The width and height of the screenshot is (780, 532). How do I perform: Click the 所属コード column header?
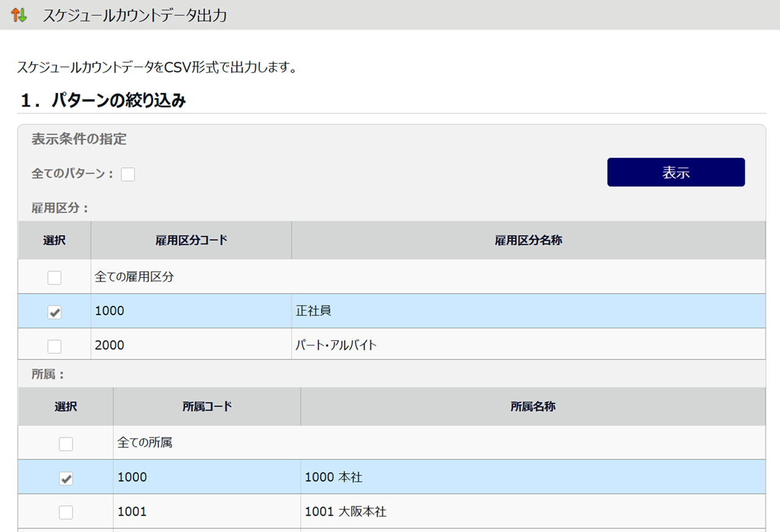click(x=207, y=406)
